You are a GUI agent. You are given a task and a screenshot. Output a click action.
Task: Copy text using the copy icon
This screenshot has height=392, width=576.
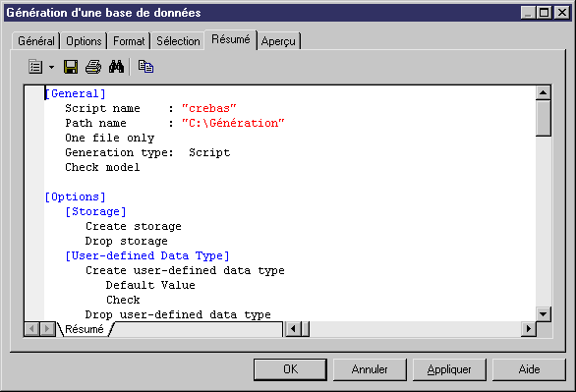click(145, 67)
